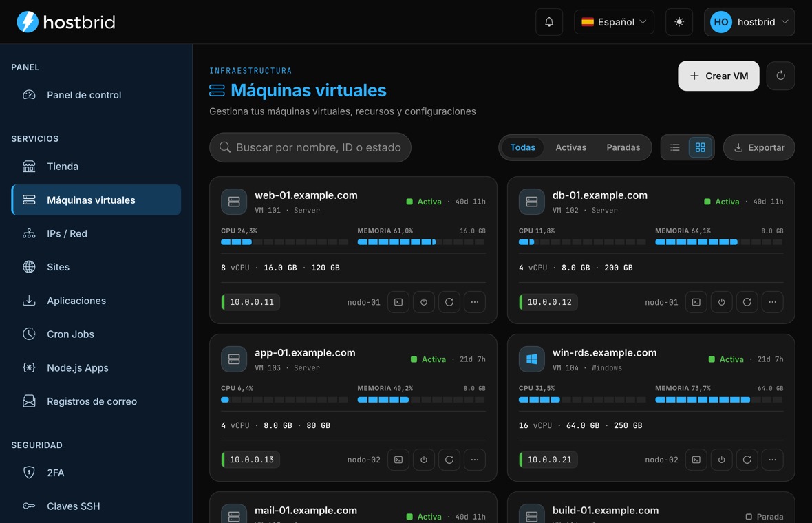Open 2FA in sidebar
This screenshot has height=523, width=812.
coord(96,473)
